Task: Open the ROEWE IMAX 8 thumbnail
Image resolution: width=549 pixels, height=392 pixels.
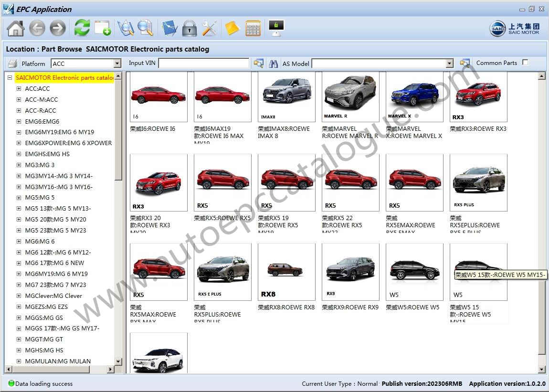Action: tap(286, 97)
